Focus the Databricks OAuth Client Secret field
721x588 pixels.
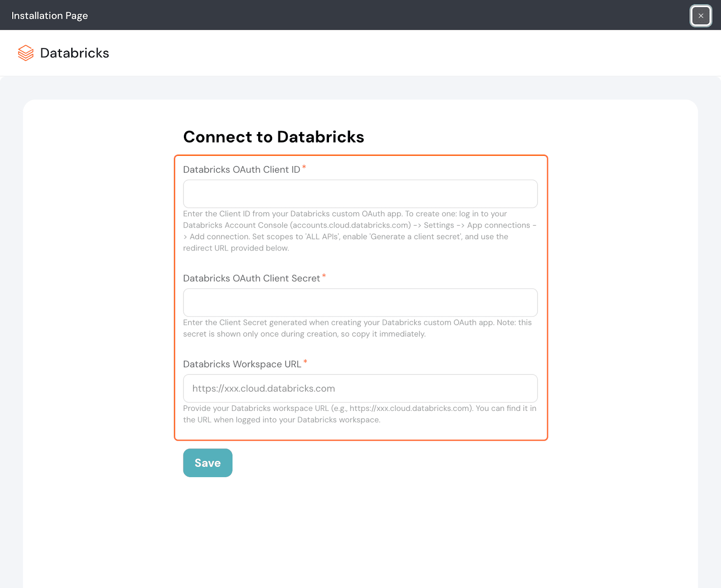(360, 302)
